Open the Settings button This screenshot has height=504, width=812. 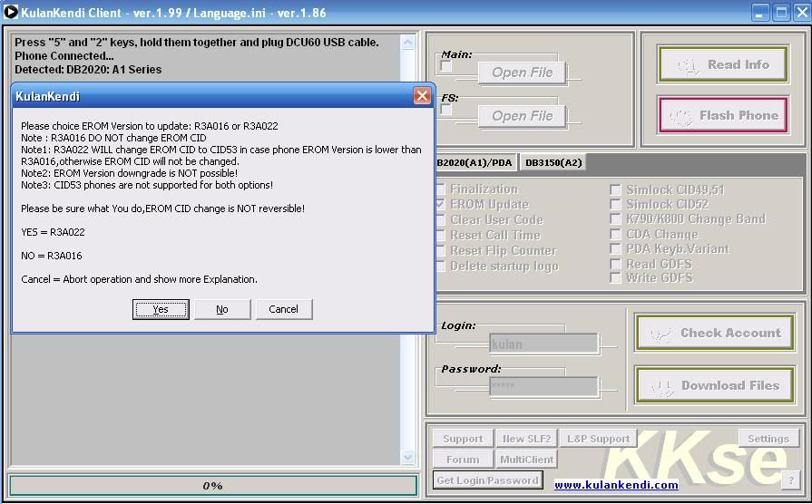[768, 439]
